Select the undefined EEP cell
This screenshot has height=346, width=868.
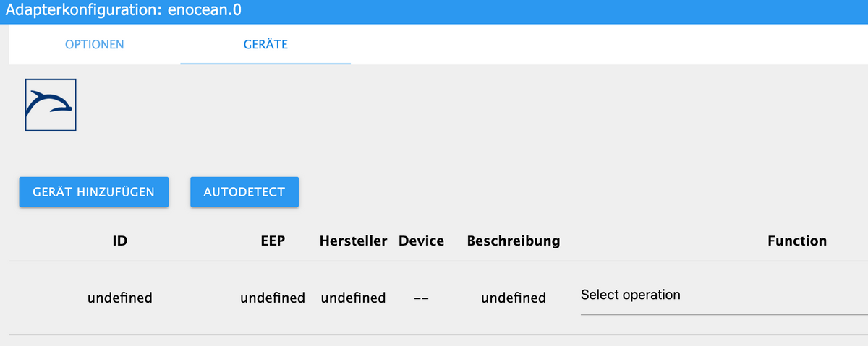click(273, 298)
